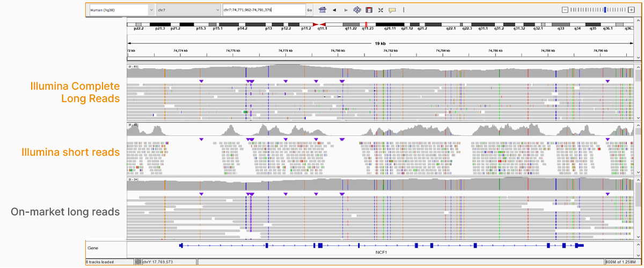644x268 pixels.
Task: Click the q11.23 band on the chromosome ideogram
Action: (368, 24)
